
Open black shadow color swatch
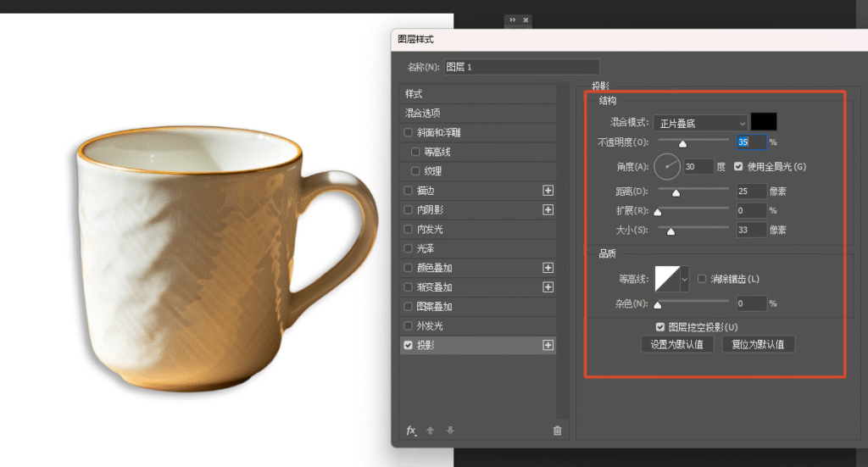pos(764,122)
